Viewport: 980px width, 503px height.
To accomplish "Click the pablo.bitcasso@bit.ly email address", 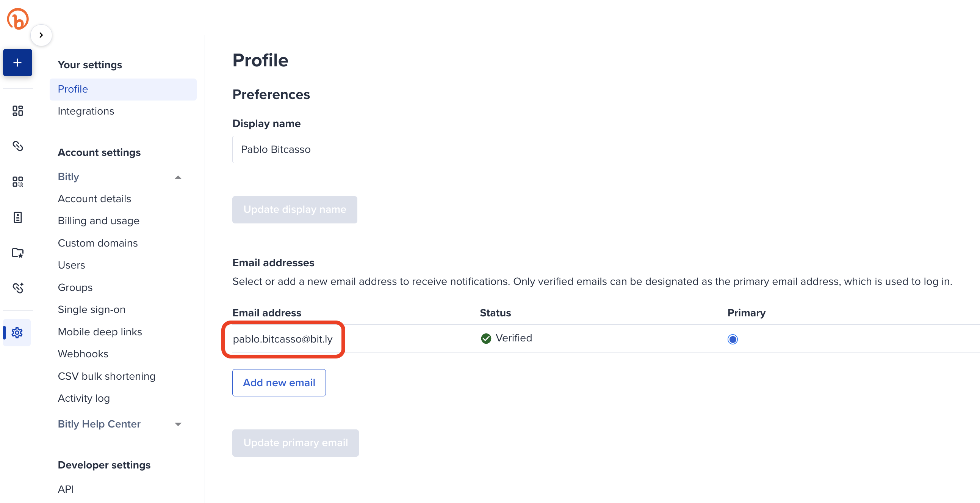I will tap(283, 339).
